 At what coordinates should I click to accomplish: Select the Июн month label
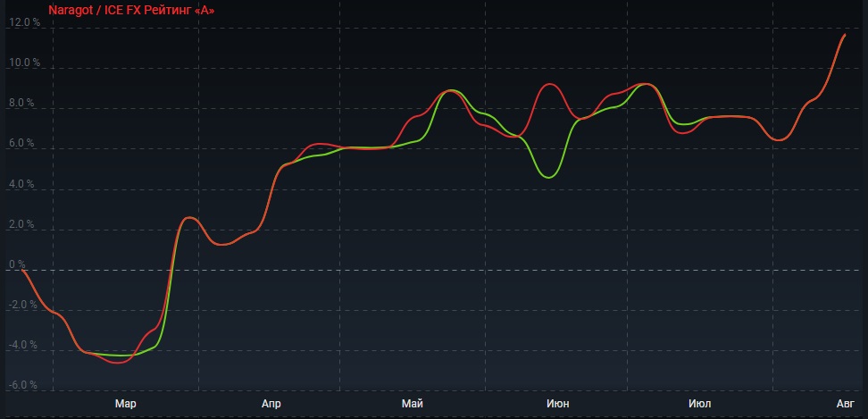557,405
